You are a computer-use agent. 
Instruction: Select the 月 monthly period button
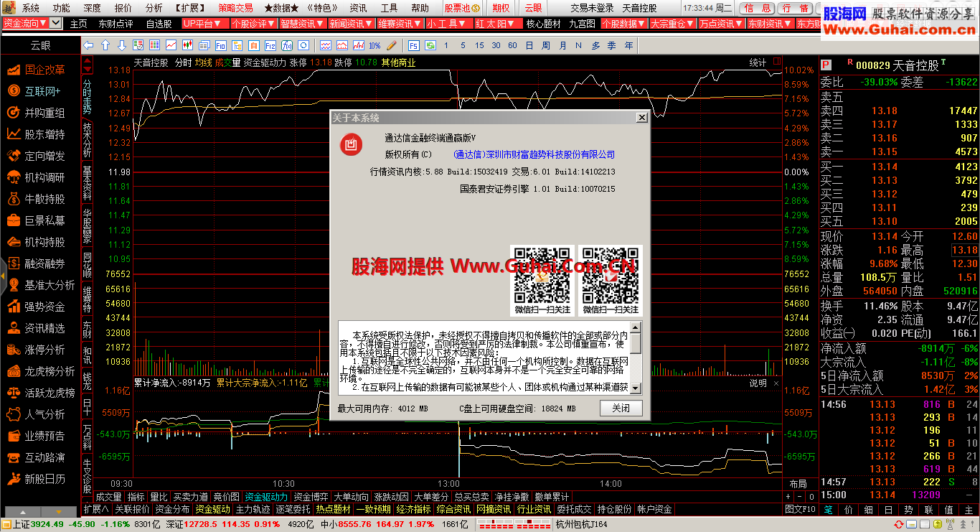[x=562, y=45]
